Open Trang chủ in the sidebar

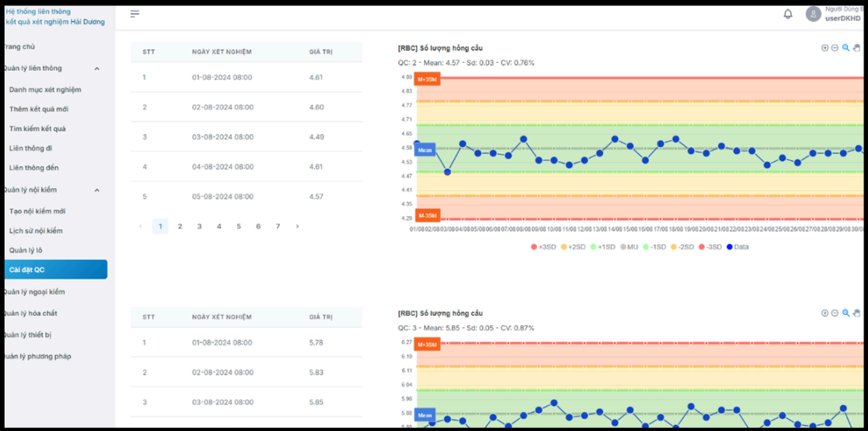[x=20, y=47]
